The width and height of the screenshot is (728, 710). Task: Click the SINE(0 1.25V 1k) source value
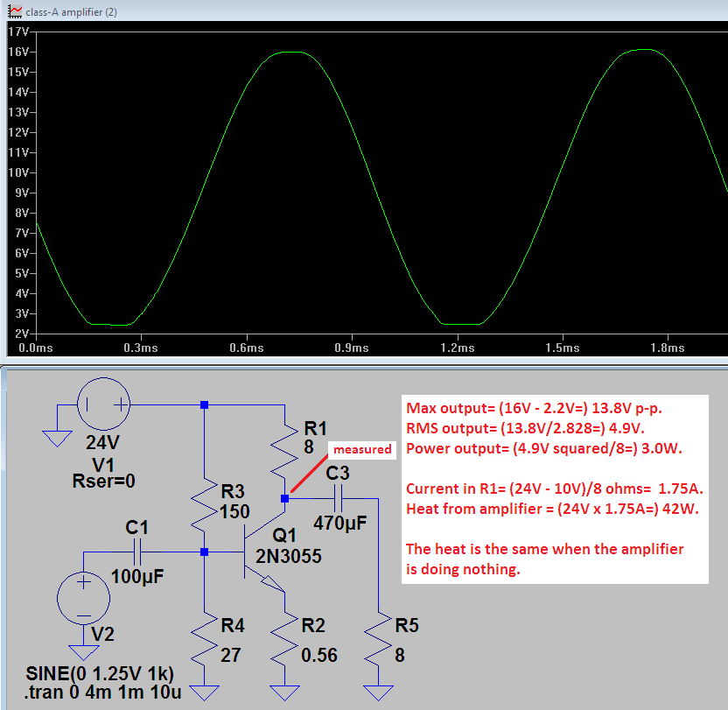click(100, 673)
